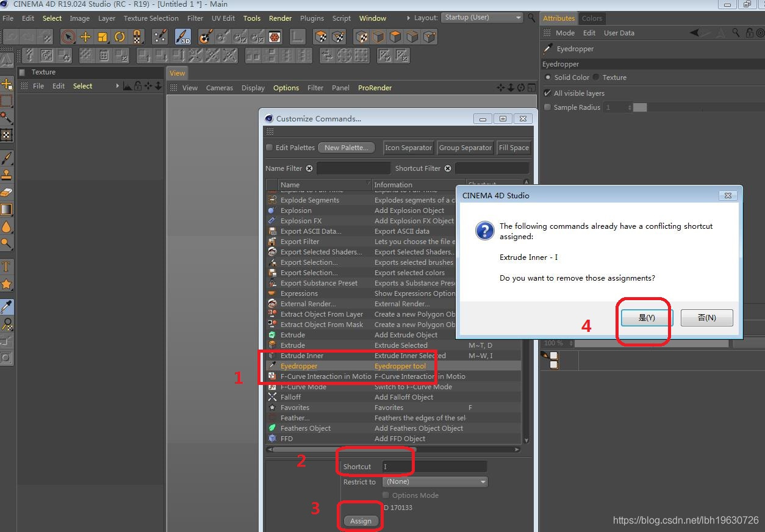Select the Text tool in left toolbar

coord(7,267)
